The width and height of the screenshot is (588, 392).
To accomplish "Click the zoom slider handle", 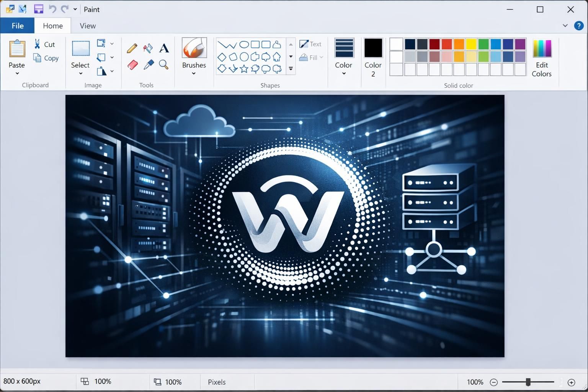I will point(528,382).
